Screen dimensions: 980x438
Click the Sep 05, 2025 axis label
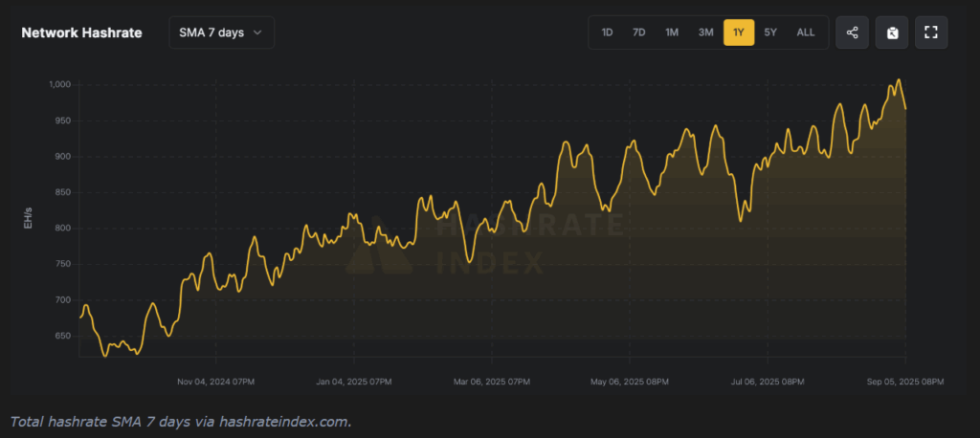905,381
